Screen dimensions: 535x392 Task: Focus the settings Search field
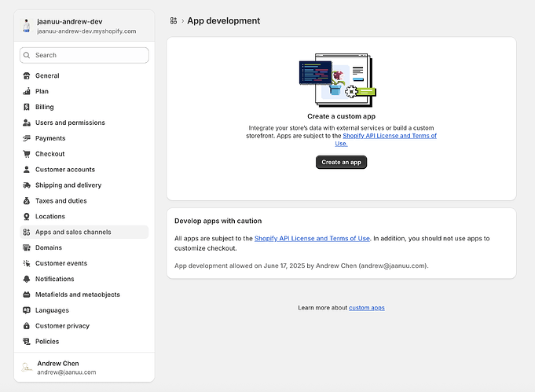point(84,55)
